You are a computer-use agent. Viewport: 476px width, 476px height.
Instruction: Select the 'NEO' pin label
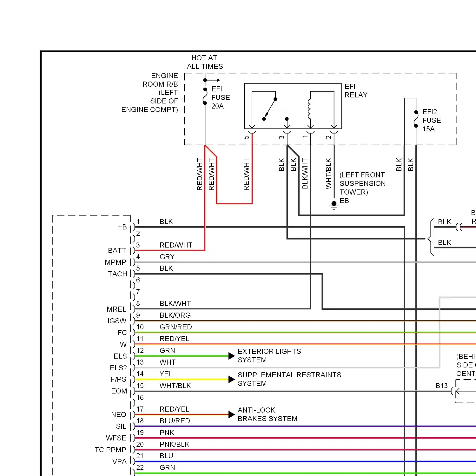[119, 415]
